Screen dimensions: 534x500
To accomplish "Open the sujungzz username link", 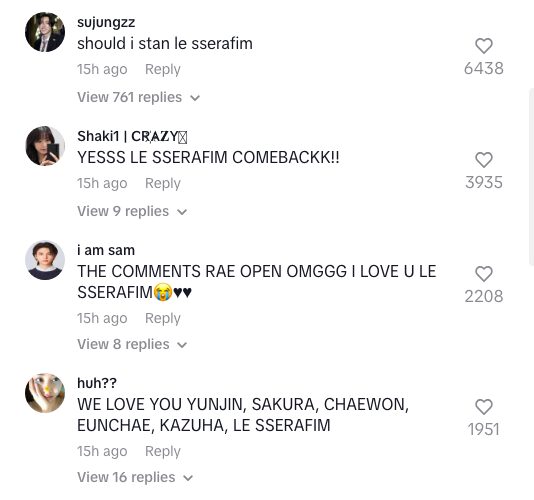I will 106,22.
